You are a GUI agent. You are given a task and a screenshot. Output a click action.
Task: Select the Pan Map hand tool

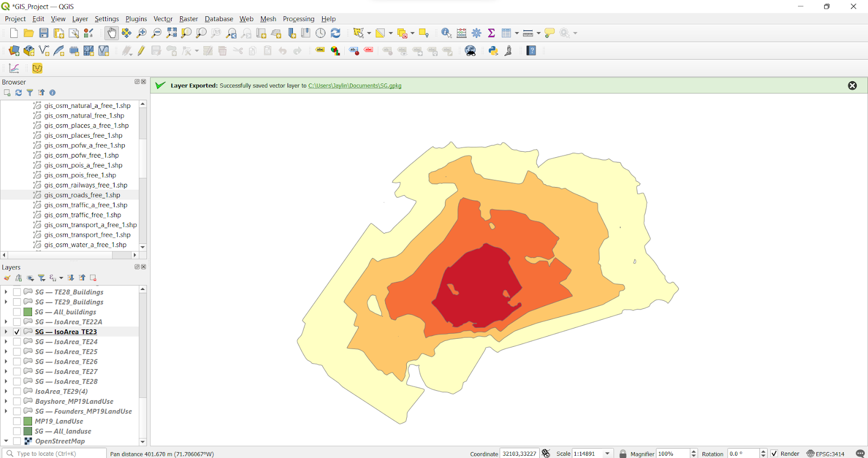[111, 33]
